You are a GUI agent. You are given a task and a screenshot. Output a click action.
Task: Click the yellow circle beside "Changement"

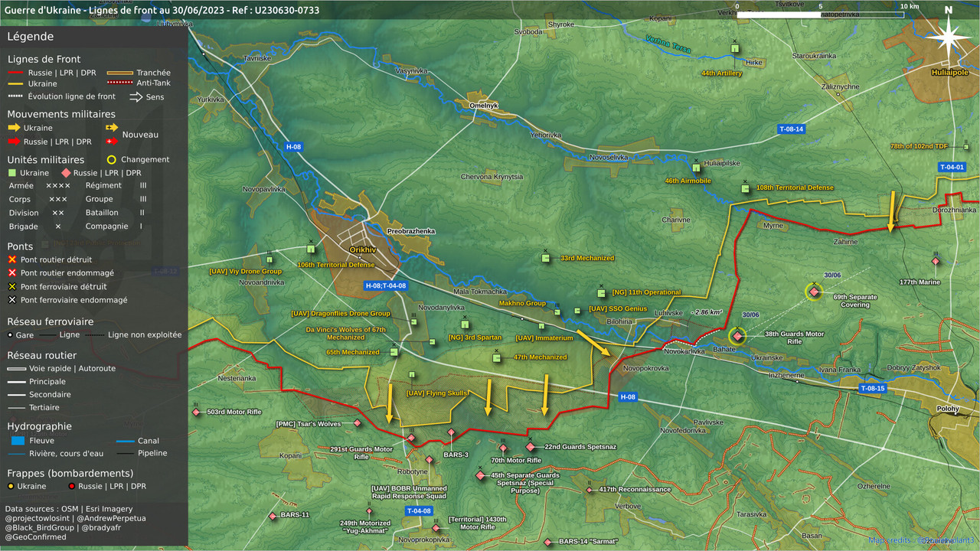(112, 160)
